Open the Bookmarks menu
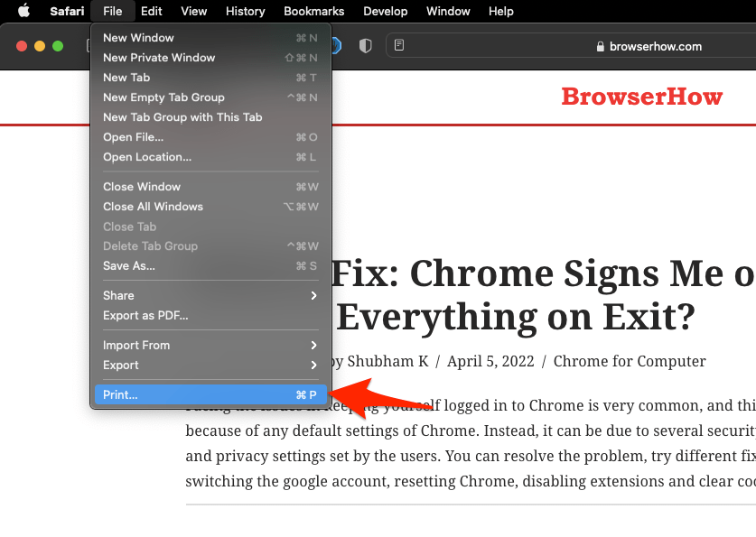756x537 pixels. (x=314, y=11)
